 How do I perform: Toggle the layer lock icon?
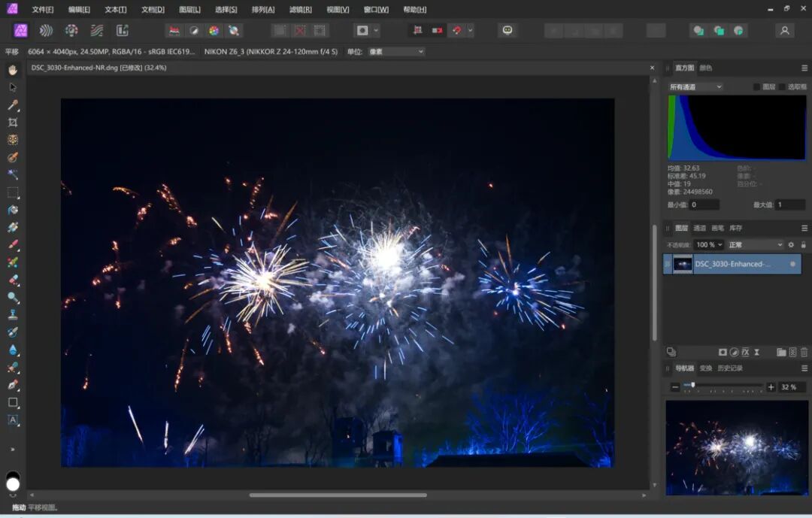[x=803, y=244]
